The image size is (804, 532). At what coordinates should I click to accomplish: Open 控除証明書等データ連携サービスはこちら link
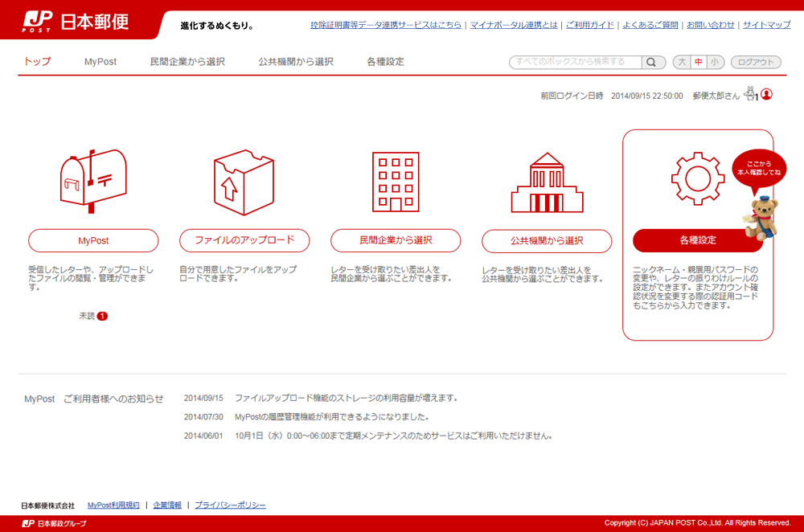point(386,25)
